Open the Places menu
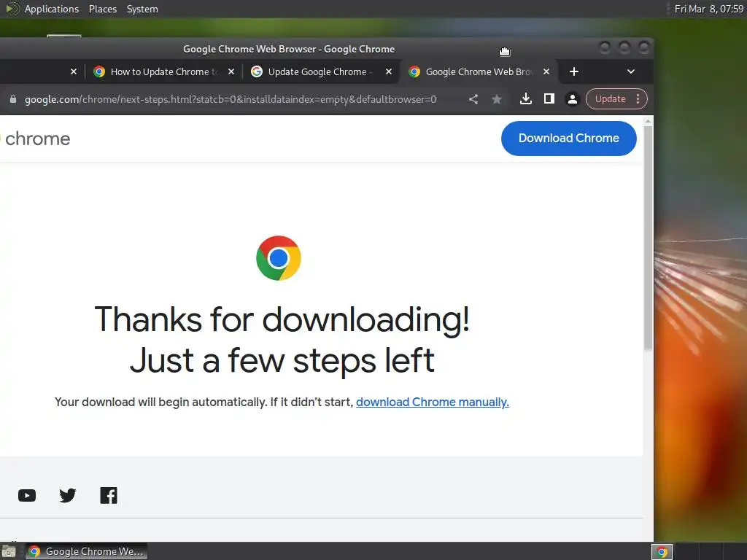This screenshot has height=560, width=747. (102, 9)
